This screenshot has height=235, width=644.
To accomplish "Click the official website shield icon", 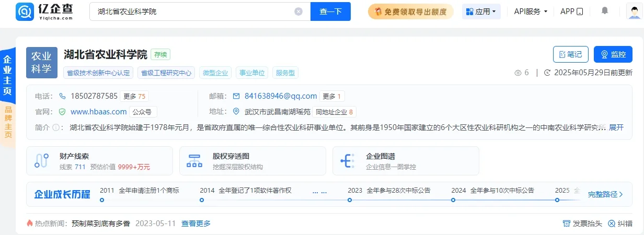I will [62, 112].
